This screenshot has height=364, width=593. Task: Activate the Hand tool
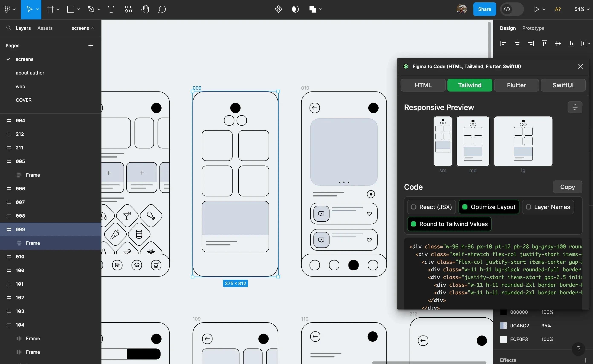coord(145,9)
